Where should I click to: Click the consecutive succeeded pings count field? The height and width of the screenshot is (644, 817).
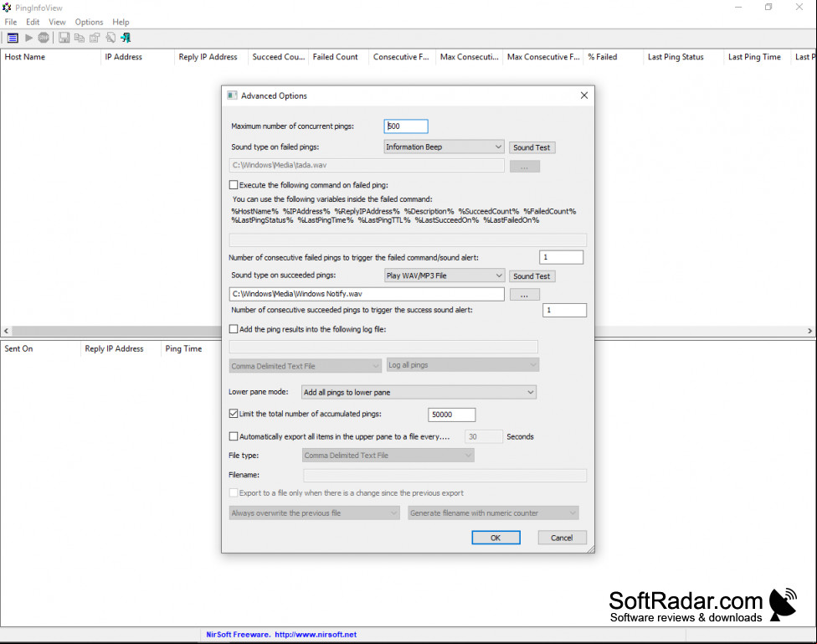564,310
